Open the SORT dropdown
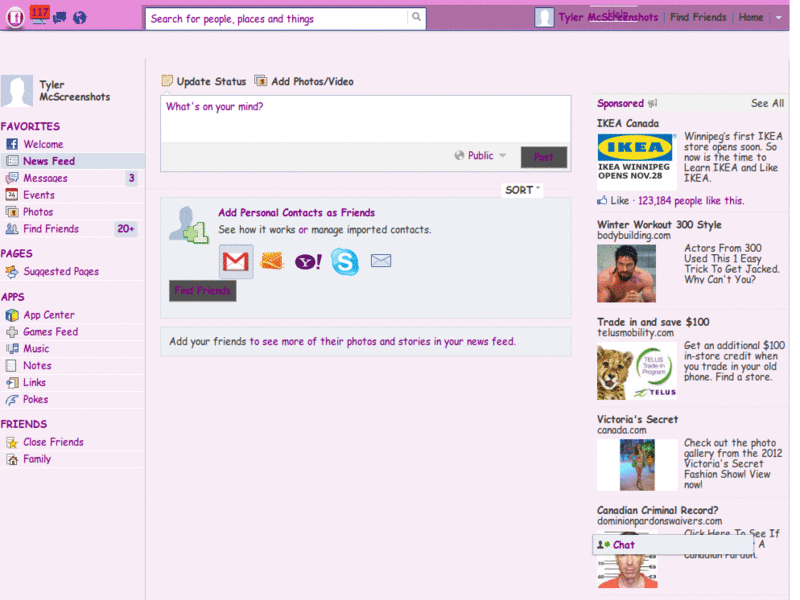Screen dimensions: 800x600 click(522, 190)
